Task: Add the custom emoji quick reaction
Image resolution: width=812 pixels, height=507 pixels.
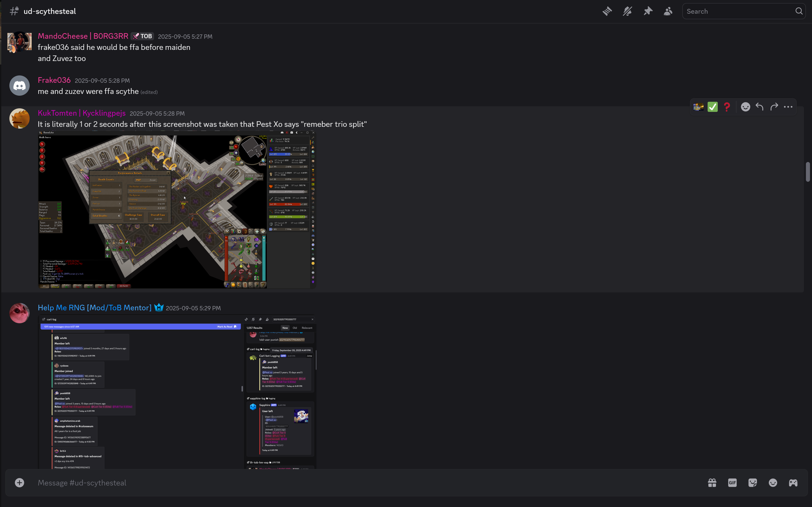Action: 698,107
